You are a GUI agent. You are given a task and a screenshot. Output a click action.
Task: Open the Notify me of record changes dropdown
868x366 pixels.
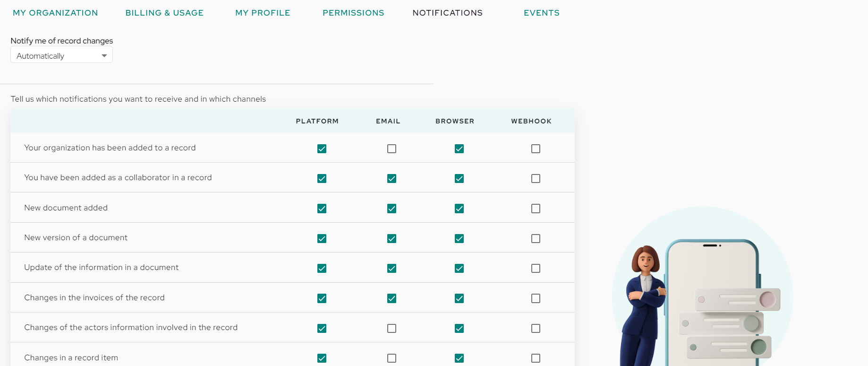[x=61, y=55]
